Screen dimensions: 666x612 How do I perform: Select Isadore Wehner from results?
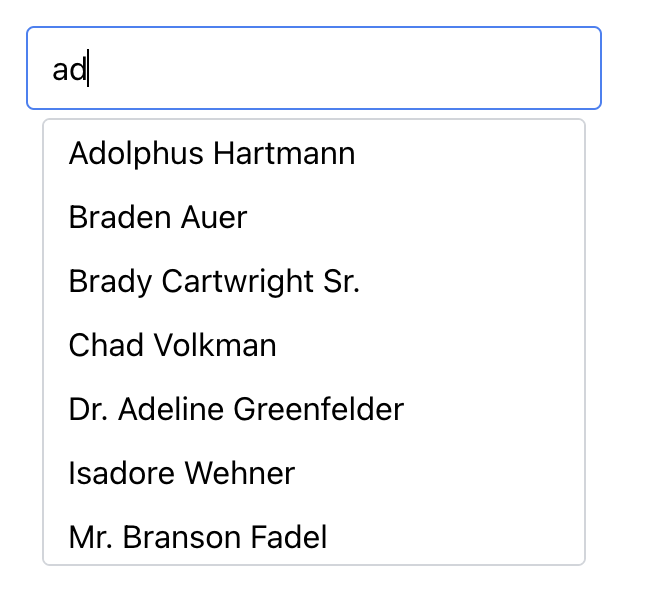pyautogui.click(x=182, y=474)
